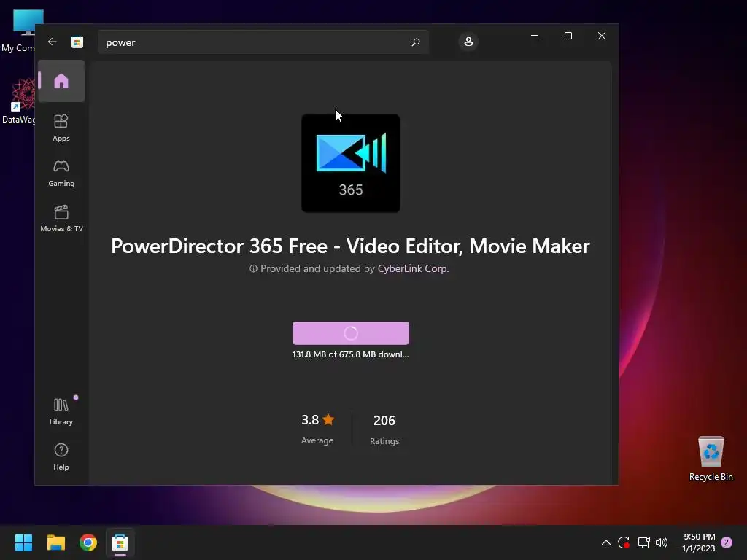Click the 'power' search field
Image resolution: width=747 pixels, height=560 pixels.
[x=263, y=42]
